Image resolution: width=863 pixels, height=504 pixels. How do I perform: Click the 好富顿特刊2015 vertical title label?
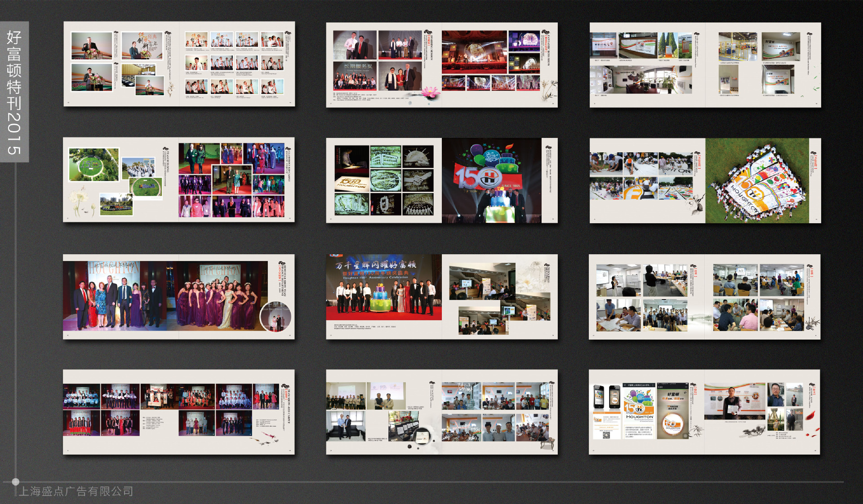coord(14,92)
